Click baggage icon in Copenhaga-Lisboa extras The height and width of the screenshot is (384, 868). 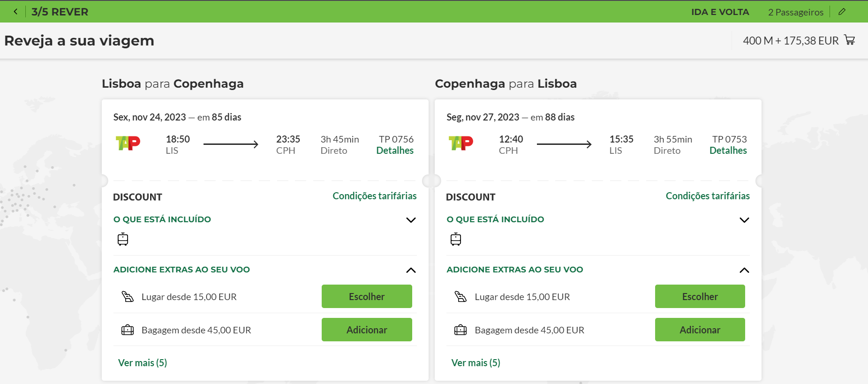pos(460,330)
